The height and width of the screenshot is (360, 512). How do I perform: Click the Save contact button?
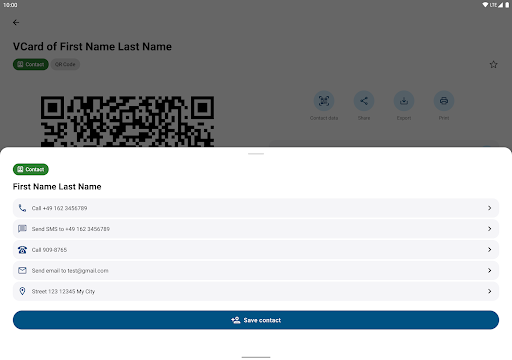click(x=256, y=320)
